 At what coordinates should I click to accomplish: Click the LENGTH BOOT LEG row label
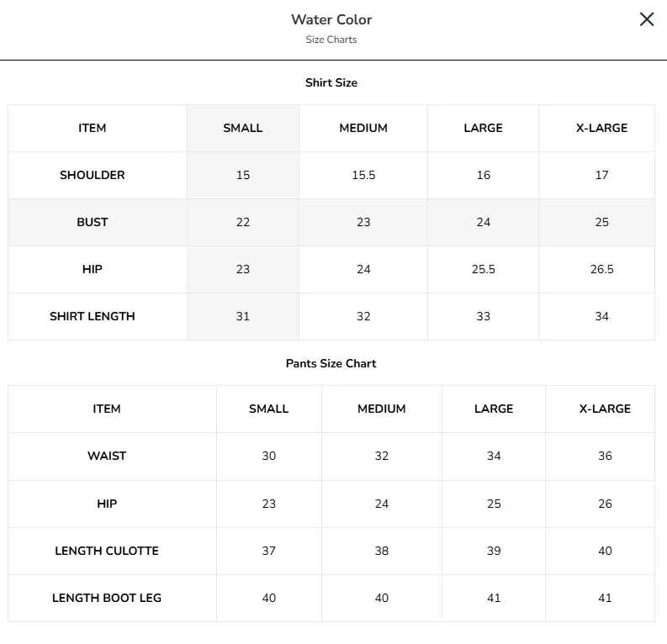pyautogui.click(x=107, y=598)
